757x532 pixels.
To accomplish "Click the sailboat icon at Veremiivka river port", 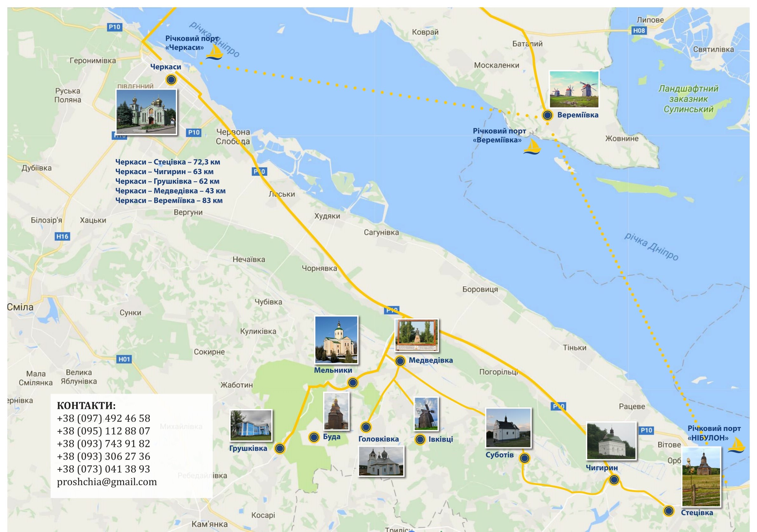I will coord(532,147).
